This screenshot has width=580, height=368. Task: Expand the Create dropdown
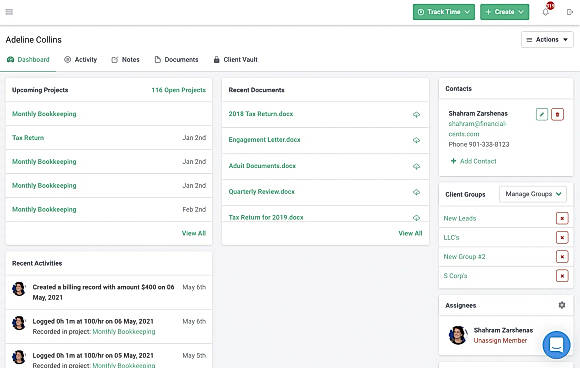coord(504,12)
